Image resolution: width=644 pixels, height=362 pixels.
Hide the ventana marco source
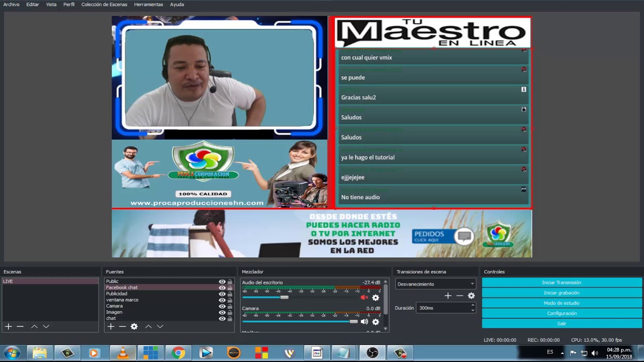[x=222, y=300]
